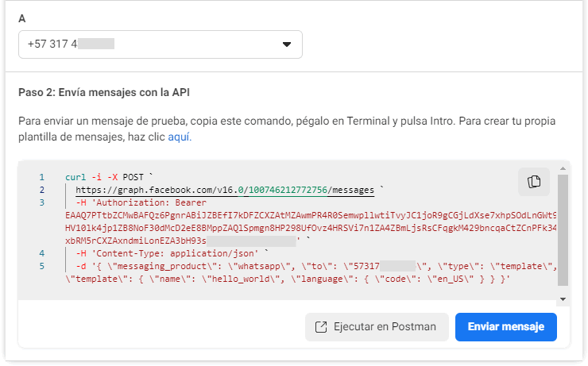Click the hello_world template JSON line
This screenshot has height=366, width=588.
[x=288, y=279]
